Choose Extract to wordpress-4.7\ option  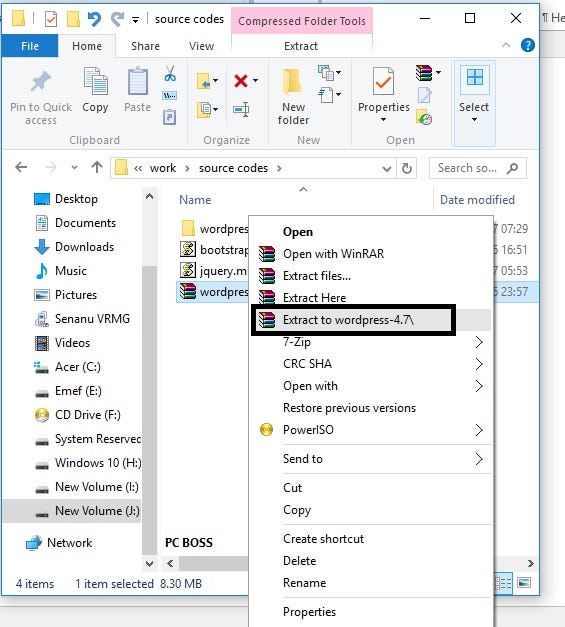(370, 320)
